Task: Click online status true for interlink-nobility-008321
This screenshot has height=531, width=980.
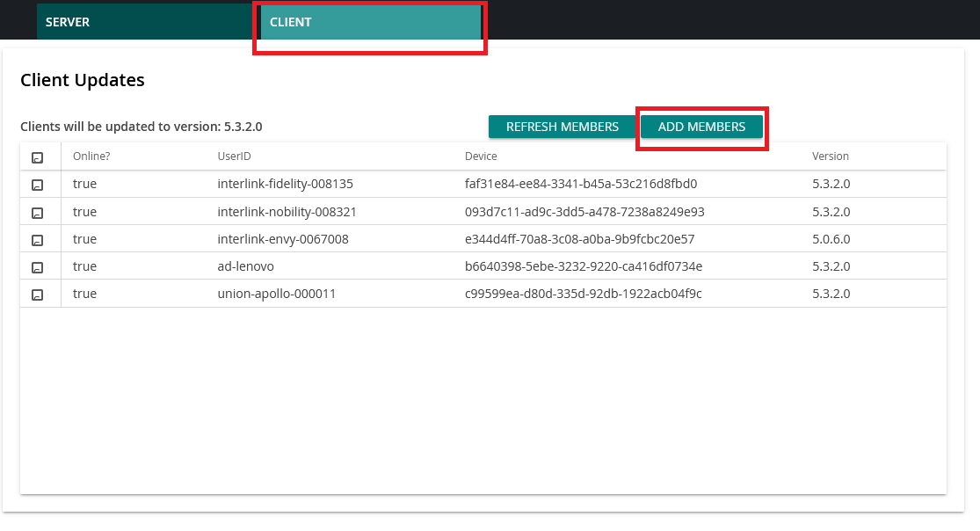Action: (x=84, y=212)
